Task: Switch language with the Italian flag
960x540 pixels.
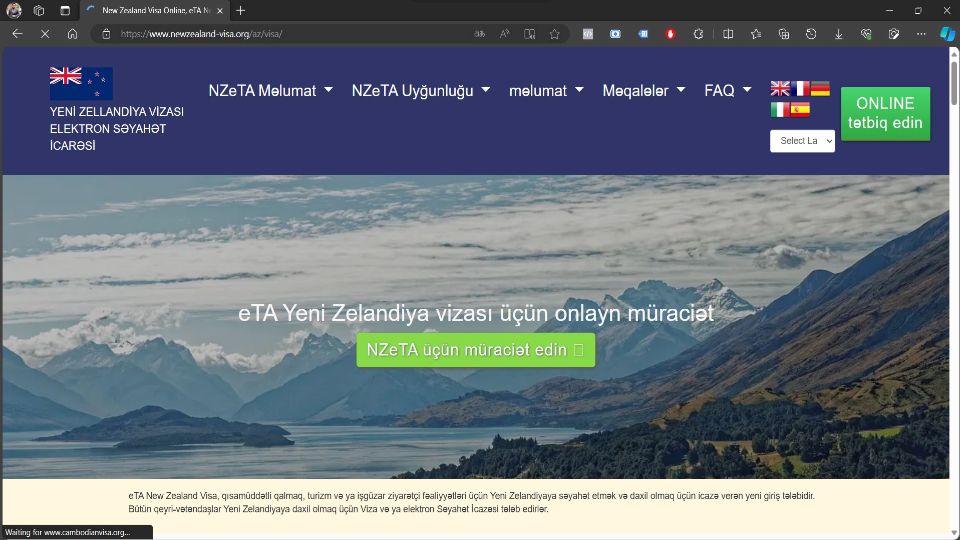Action: coord(780,110)
